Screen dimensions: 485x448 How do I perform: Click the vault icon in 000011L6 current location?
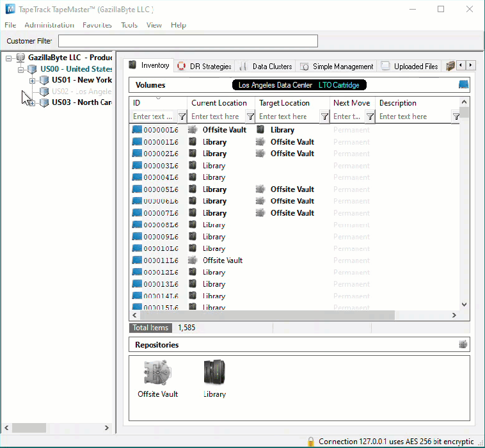(193, 260)
